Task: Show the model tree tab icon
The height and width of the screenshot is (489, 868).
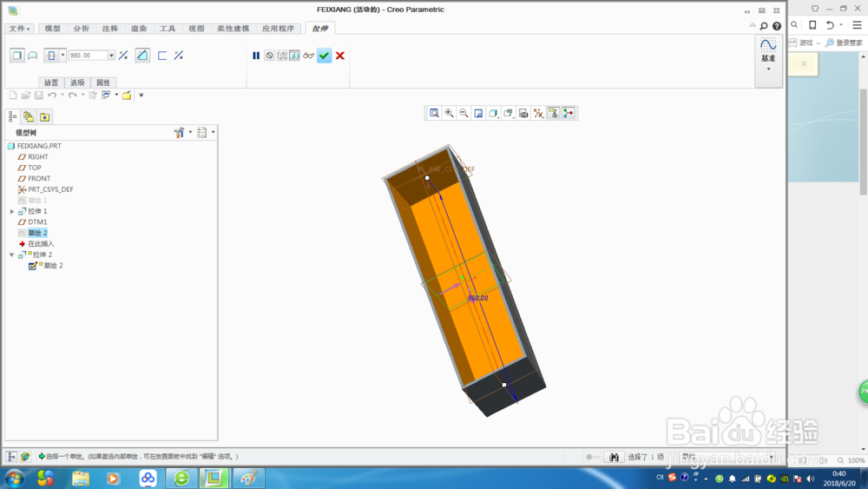Action: click(x=13, y=117)
